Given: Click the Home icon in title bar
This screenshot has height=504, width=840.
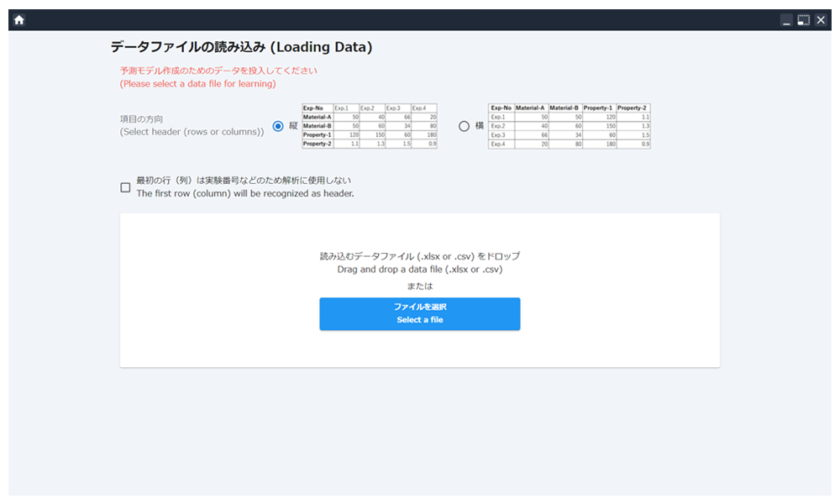Looking at the screenshot, I should click(x=18, y=20).
